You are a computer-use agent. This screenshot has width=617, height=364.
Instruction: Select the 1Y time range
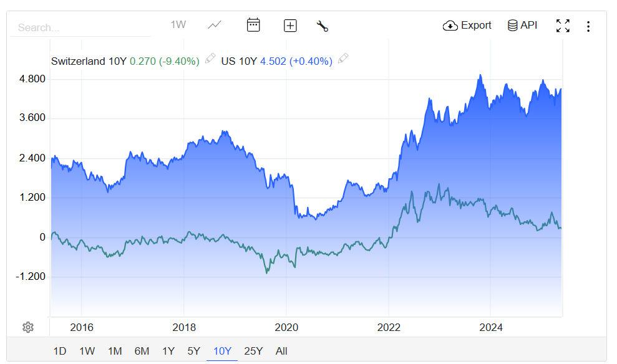pyautogui.click(x=168, y=351)
